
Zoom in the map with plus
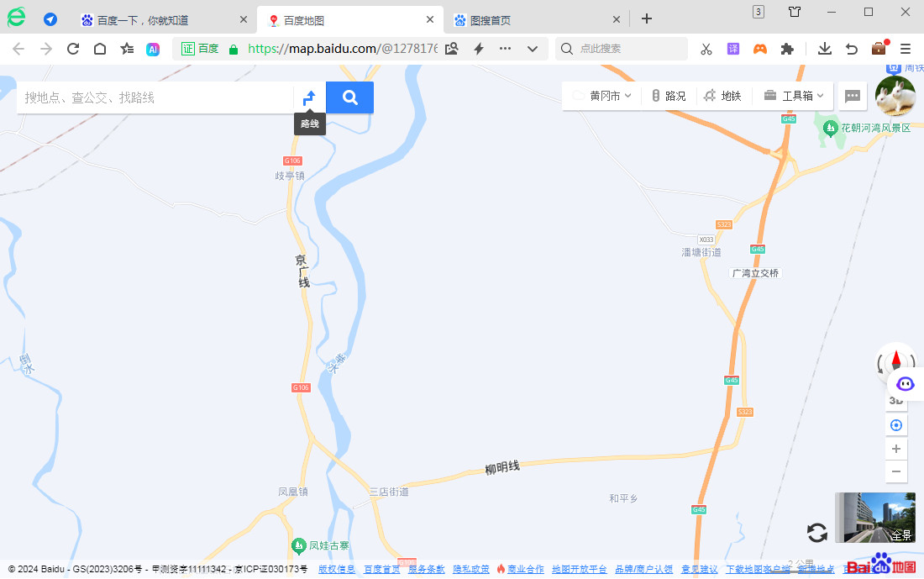[x=896, y=449]
